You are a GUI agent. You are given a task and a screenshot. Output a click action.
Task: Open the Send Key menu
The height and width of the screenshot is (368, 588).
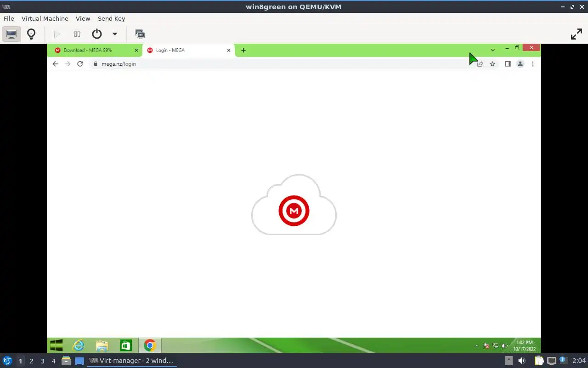[x=111, y=18]
